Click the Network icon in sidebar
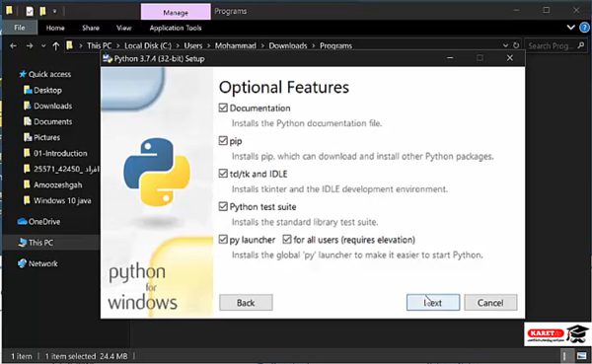 click(22, 263)
